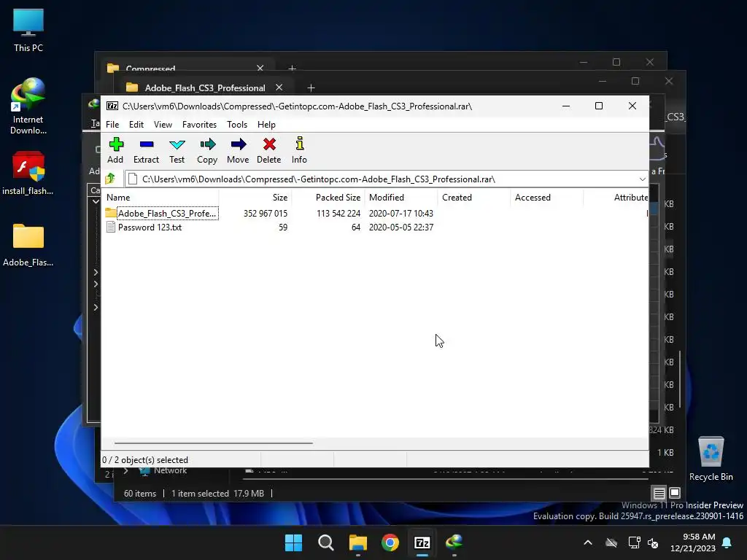This screenshot has width=747, height=560.
Task: Click the 7-Zip horizontal scrollbar
Action: [x=214, y=443]
